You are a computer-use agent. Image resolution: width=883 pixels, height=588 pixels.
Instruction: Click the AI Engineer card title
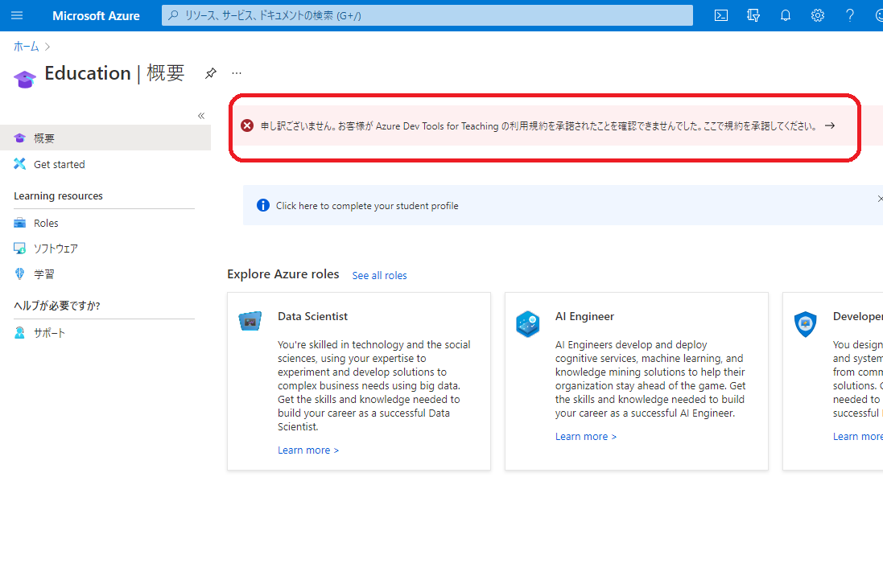pyautogui.click(x=584, y=316)
